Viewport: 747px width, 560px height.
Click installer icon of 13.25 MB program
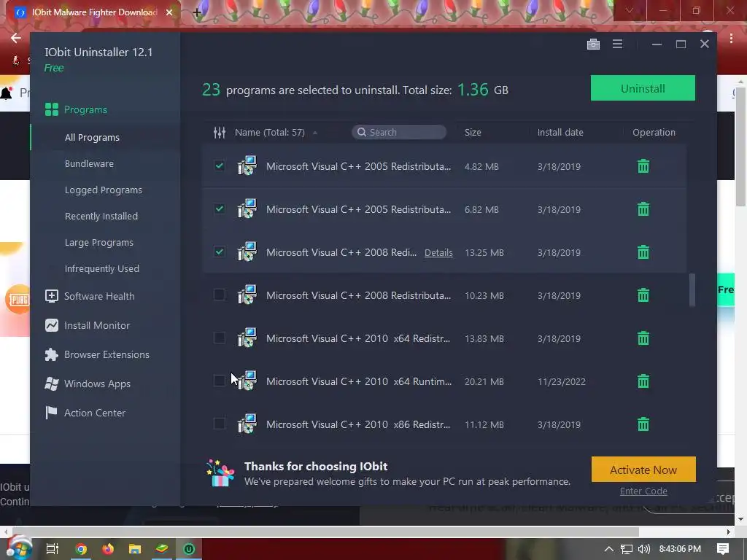[247, 252]
